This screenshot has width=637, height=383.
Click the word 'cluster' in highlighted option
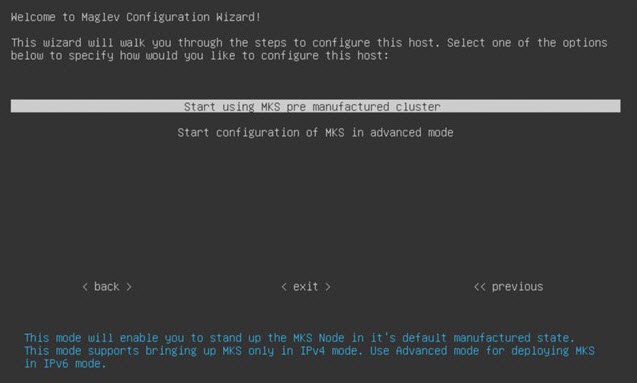coord(418,107)
